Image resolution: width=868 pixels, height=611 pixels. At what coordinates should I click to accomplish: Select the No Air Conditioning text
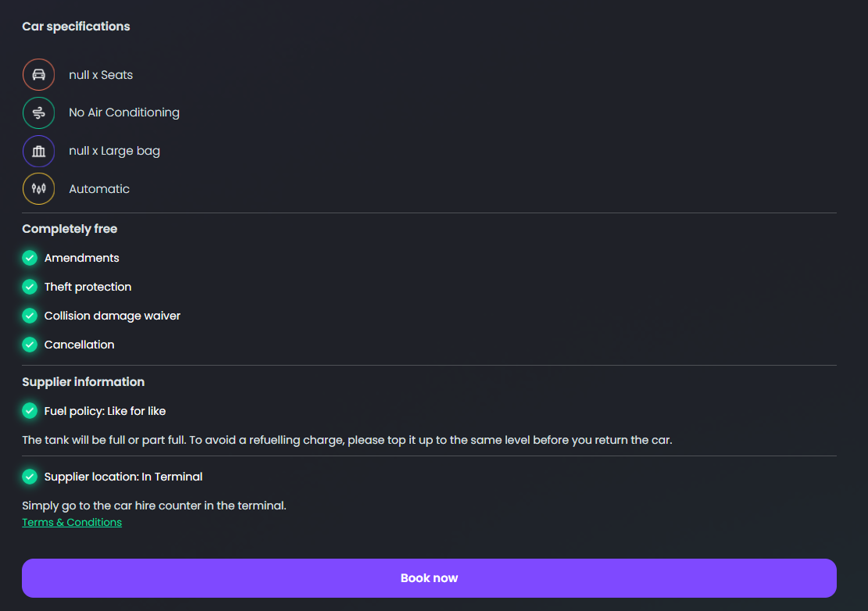(x=124, y=113)
